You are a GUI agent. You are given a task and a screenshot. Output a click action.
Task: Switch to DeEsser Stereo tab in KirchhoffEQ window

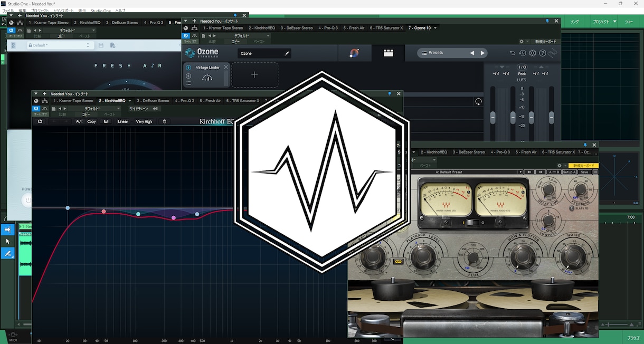tap(153, 101)
